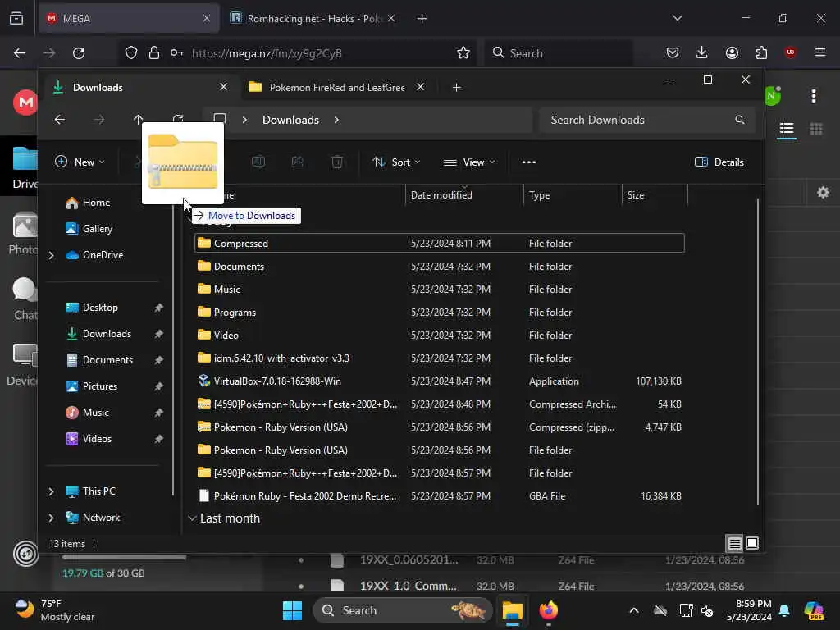Reload the MEGA page in Firefox
The width and height of the screenshot is (840, 630).
79,53
